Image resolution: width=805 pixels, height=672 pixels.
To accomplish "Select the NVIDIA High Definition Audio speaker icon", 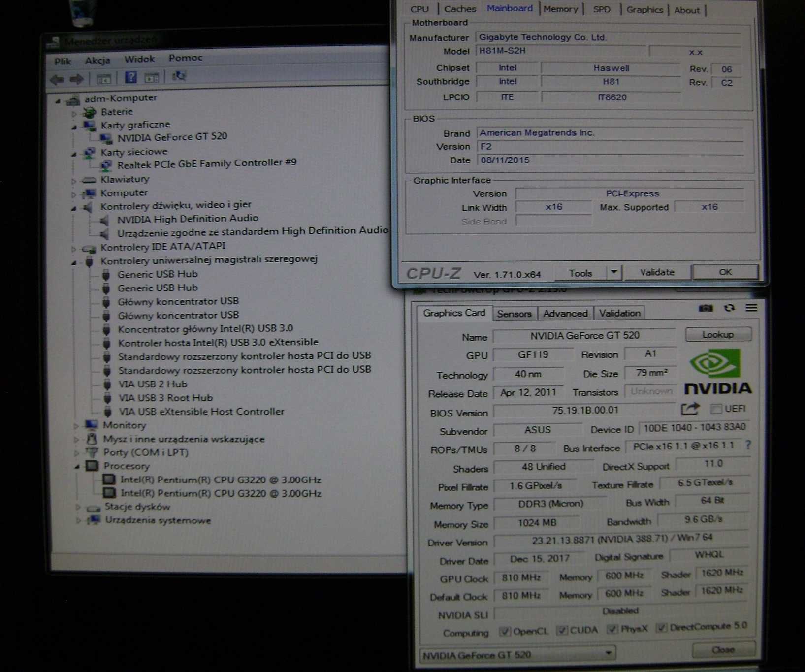I will pos(104,220).
